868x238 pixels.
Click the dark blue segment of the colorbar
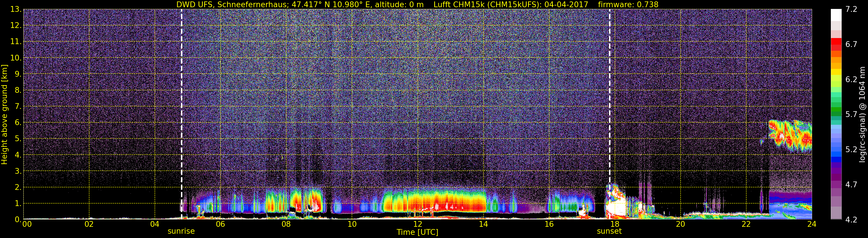tap(836, 160)
